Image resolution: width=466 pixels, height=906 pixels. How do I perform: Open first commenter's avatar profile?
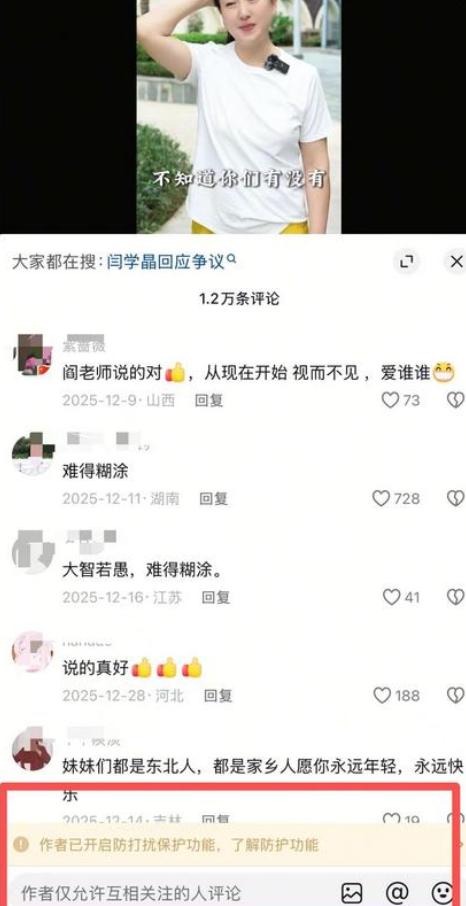[x=32, y=355]
